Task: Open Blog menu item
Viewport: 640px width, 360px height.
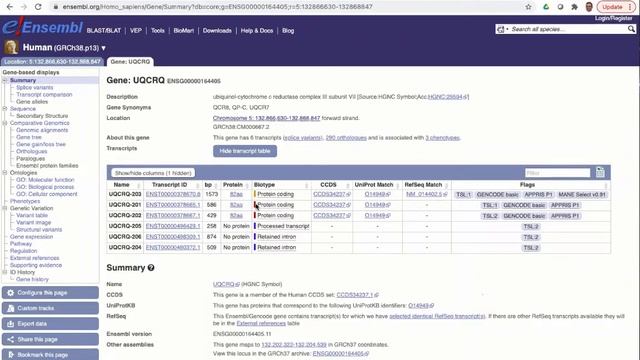Action: point(288,31)
